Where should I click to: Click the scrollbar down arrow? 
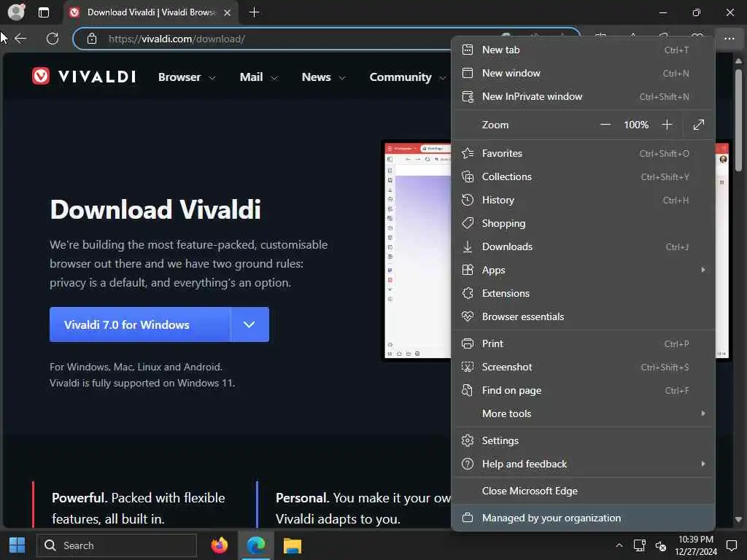point(738,519)
